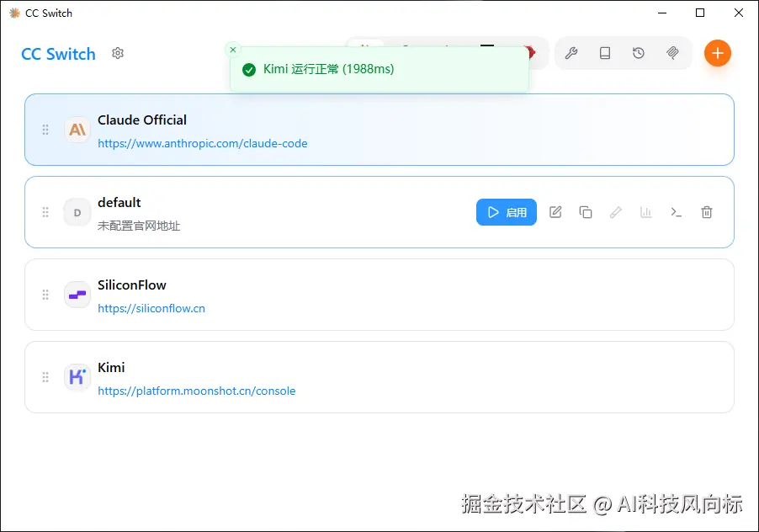Click the usage chart icon for default
759x532 pixels.
[646, 212]
